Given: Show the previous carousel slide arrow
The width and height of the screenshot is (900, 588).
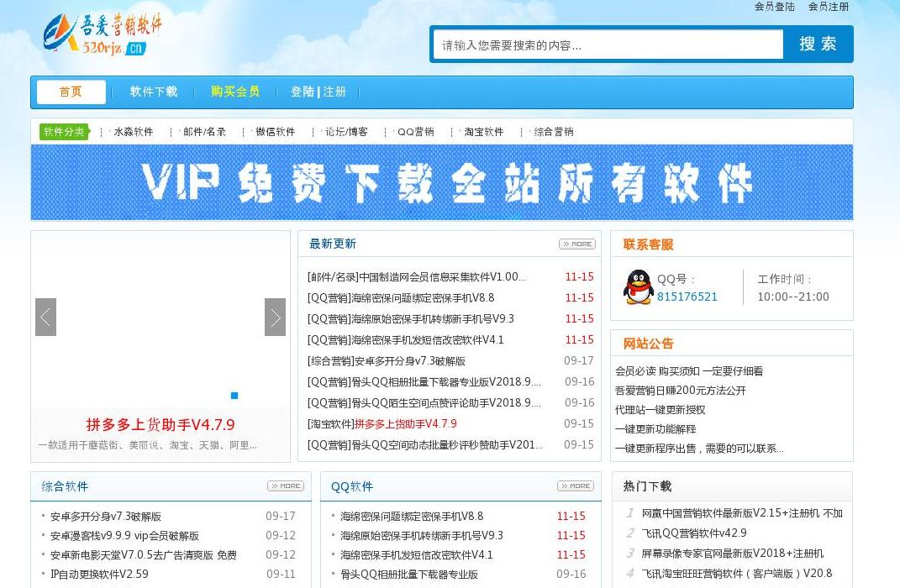Looking at the screenshot, I should (x=46, y=317).
